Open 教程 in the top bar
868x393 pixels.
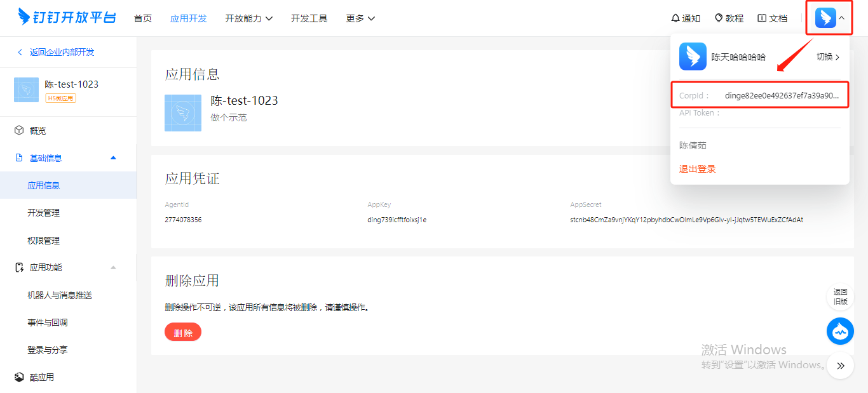click(x=735, y=18)
